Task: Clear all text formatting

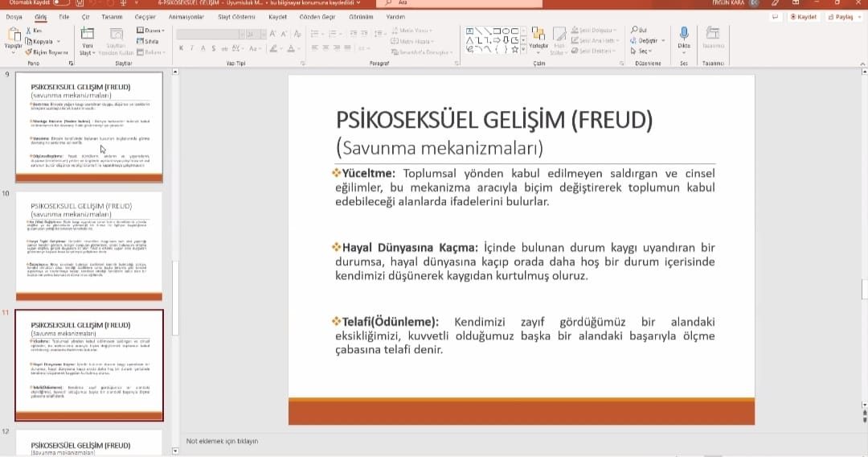Action: pyautogui.click(x=298, y=35)
